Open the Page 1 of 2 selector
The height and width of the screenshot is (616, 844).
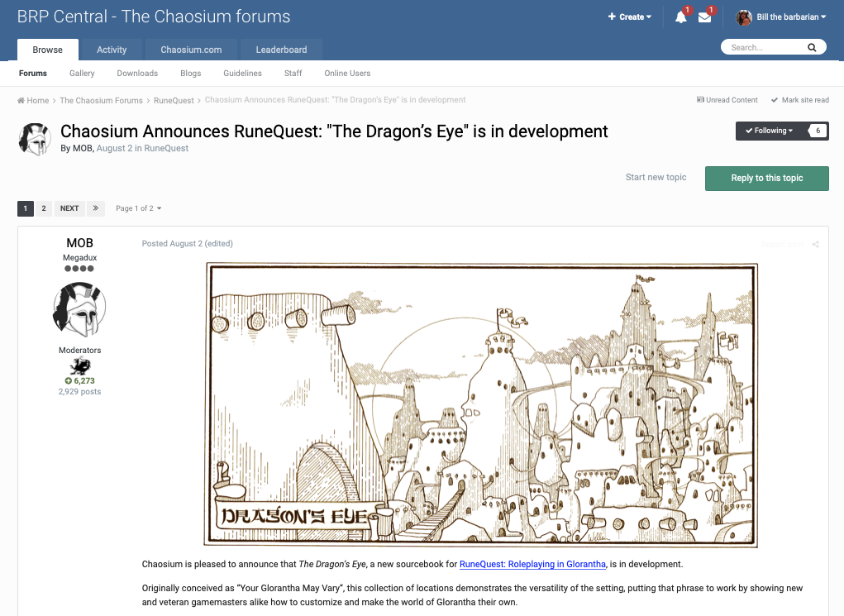coord(138,208)
